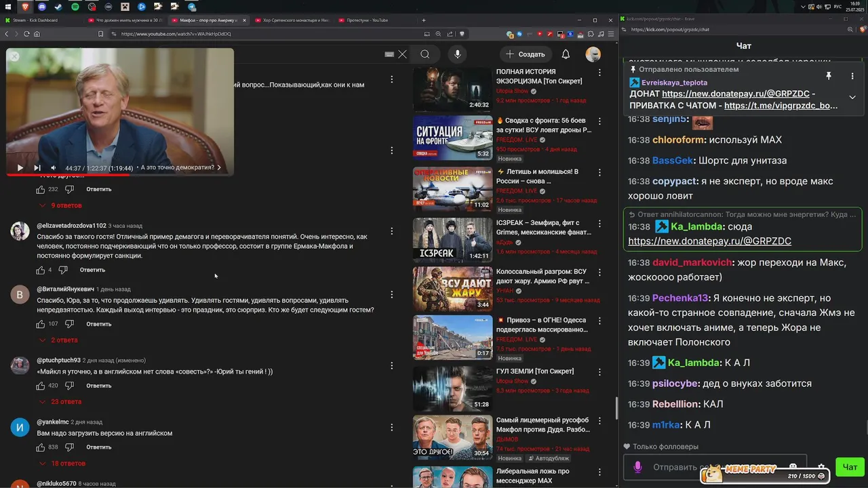Dislike ВиталийЯнукевич's comment
868x488 pixels.
pos(69,324)
